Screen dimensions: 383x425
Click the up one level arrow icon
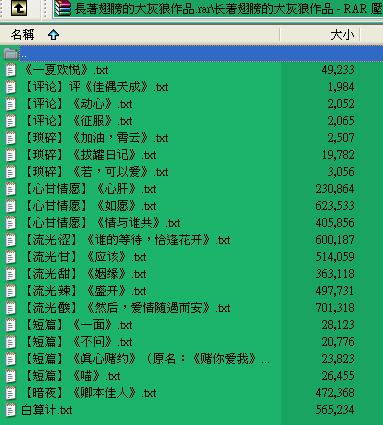[x=19, y=8]
